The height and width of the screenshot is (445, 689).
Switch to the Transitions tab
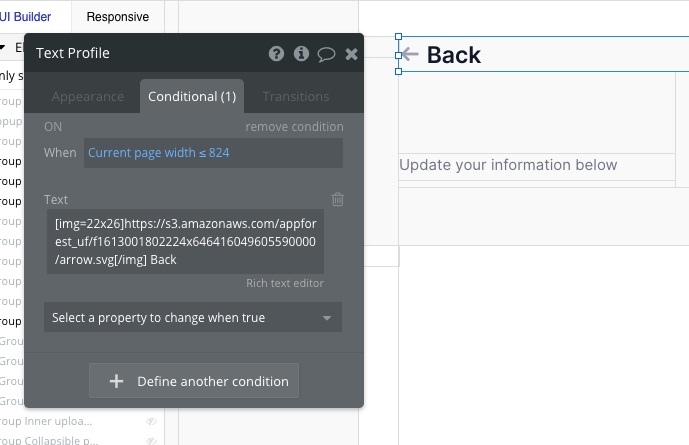[295, 97]
